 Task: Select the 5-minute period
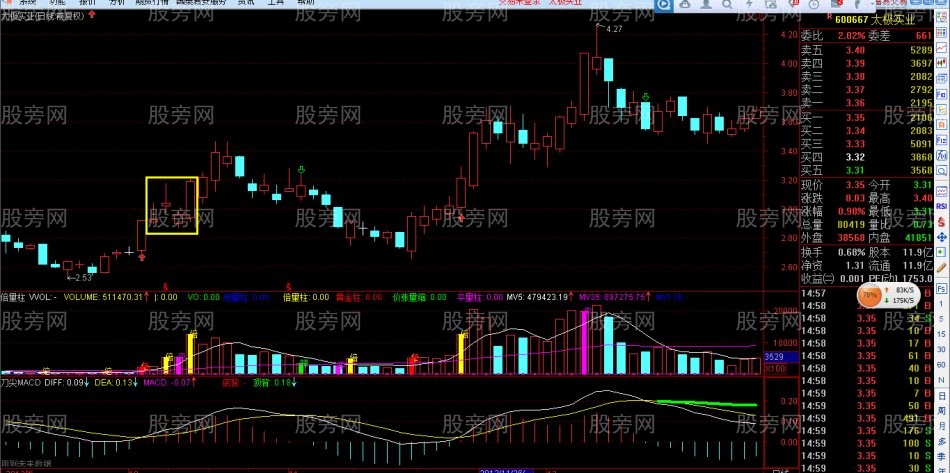click(941, 319)
